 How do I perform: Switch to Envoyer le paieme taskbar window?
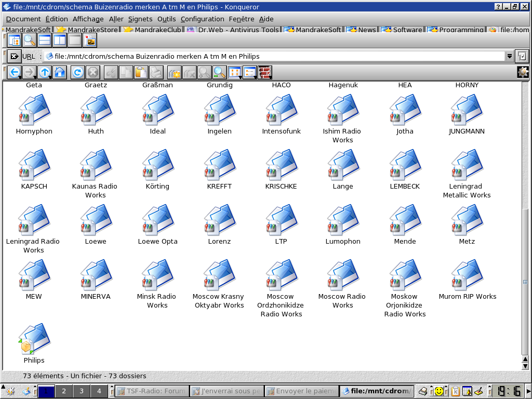302,391
